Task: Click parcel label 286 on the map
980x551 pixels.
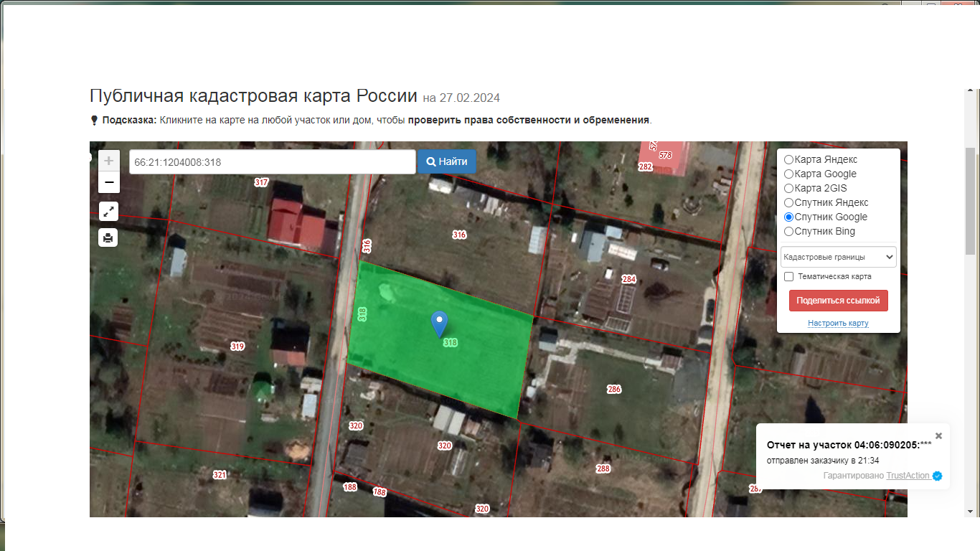Action: coord(614,390)
